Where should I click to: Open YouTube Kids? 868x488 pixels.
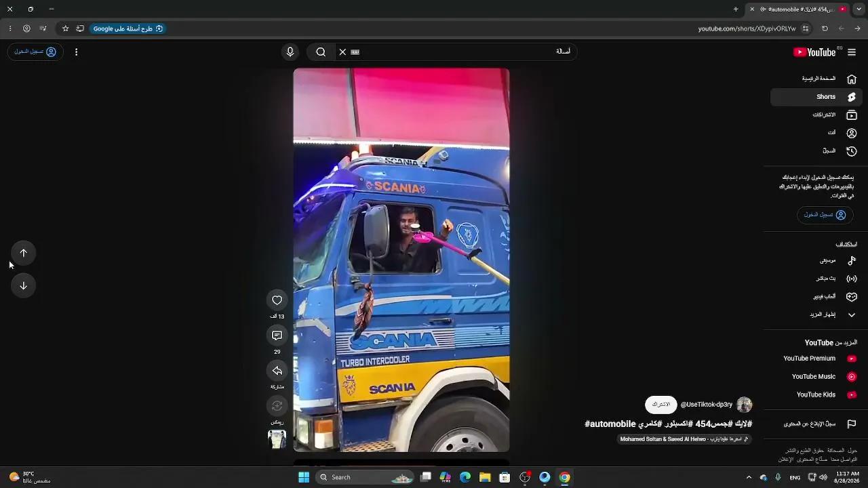pos(816,394)
